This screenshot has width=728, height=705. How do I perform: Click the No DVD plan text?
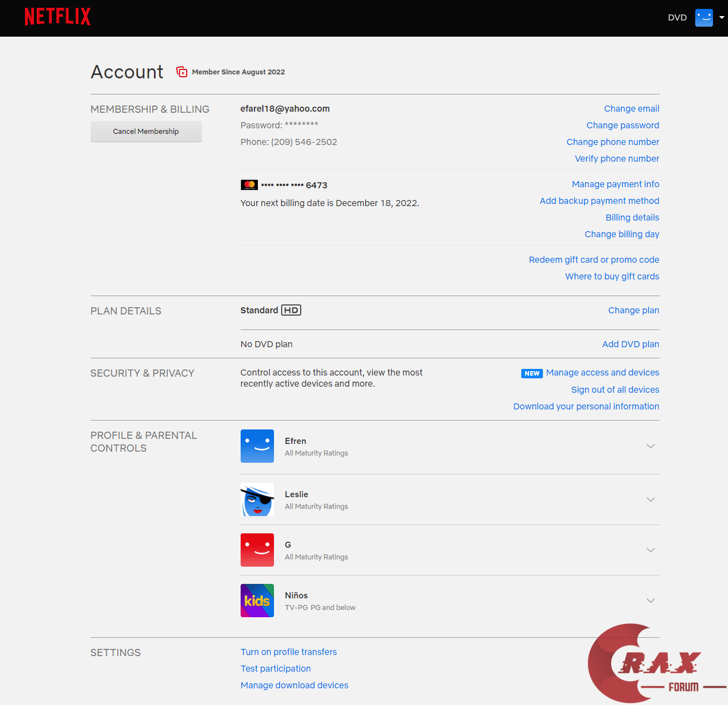(x=267, y=344)
